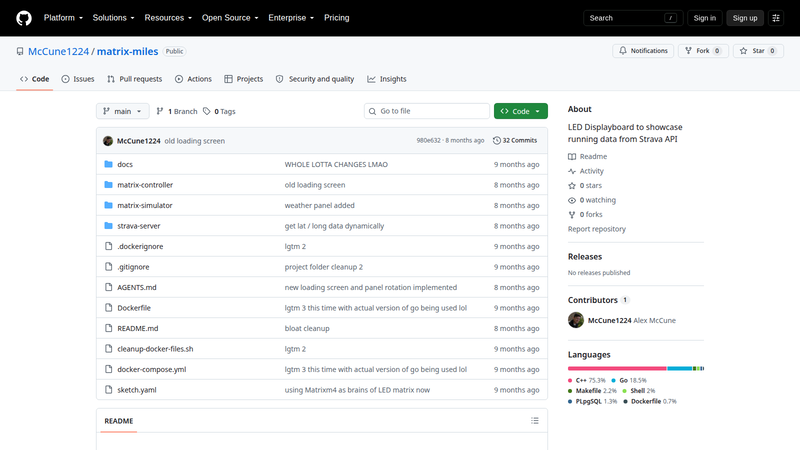
Task: Open 'get lat / long data dynamically' commit
Action: click(x=334, y=226)
